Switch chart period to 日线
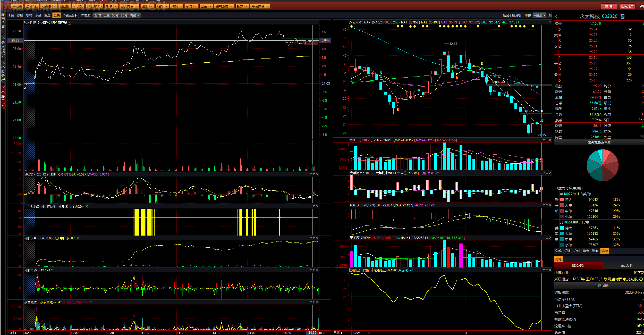644x335 pixels. [106, 15]
